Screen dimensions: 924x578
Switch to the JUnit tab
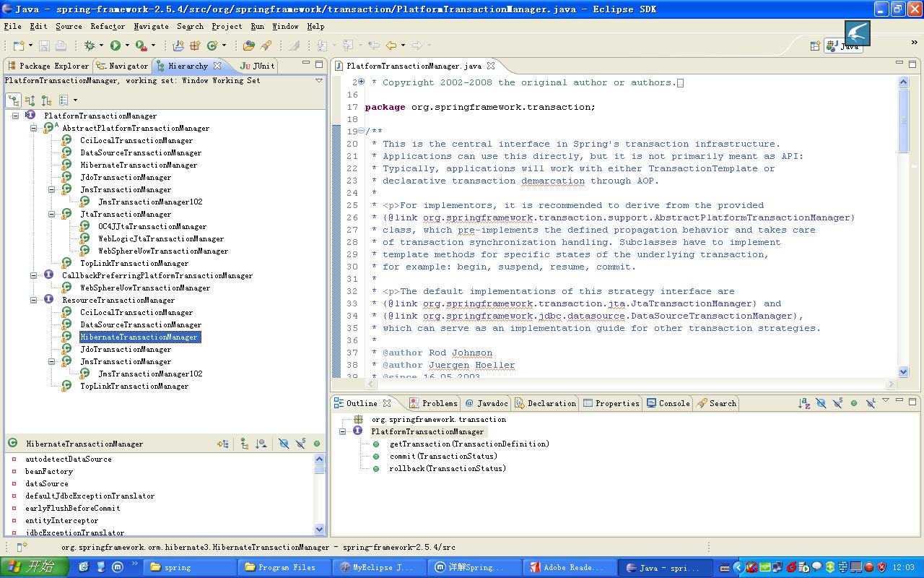[x=257, y=66]
